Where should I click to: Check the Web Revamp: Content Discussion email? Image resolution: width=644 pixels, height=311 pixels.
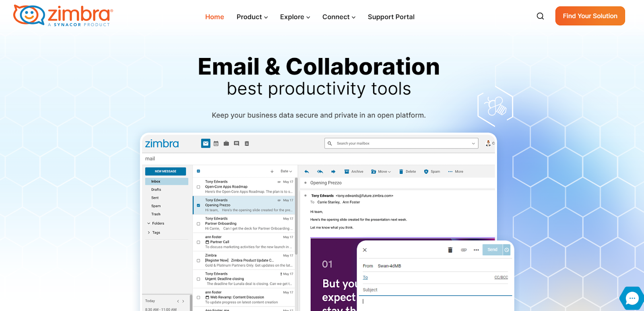(x=198, y=297)
